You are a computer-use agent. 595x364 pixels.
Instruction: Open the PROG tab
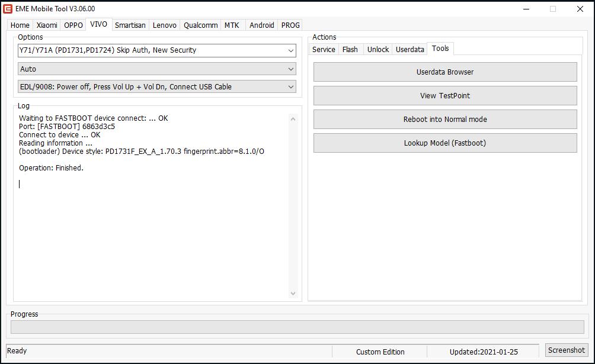(290, 25)
